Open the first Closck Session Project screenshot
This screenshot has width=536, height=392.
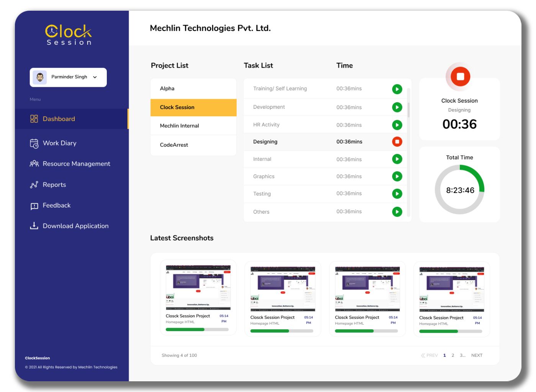click(198, 287)
